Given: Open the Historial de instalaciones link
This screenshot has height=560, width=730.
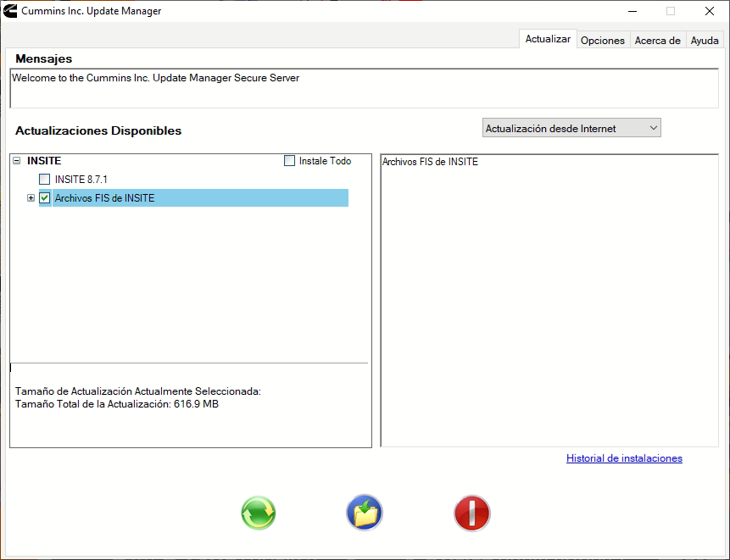Looking at the screenshot, I should pyautogui.click(x=624, y=458).
